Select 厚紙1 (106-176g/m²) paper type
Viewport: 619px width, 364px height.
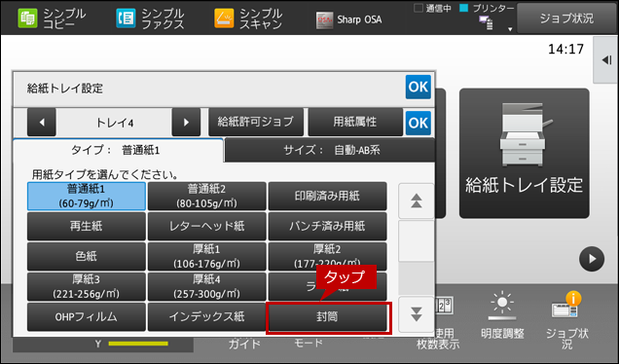[x=206, y=257]
